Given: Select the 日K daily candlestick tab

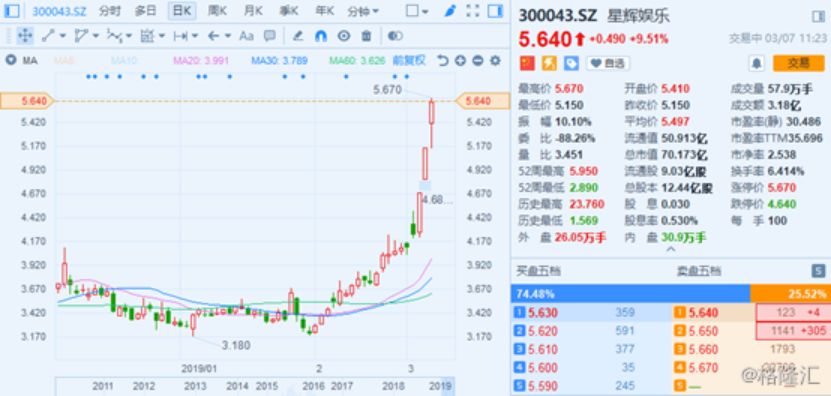Looking at the screenshot, I should [x=182, y=11].
